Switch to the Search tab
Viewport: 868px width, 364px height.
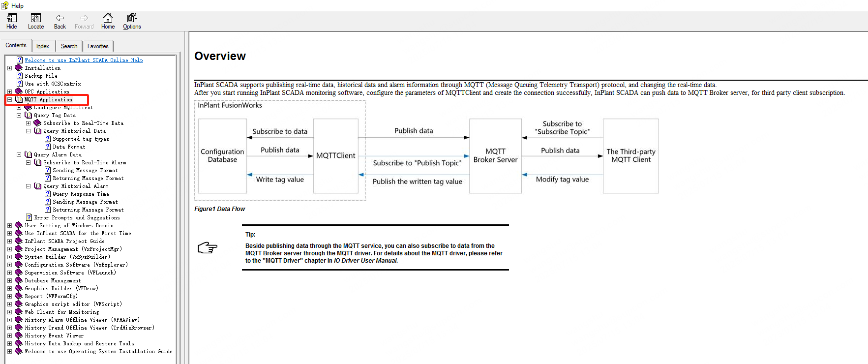[69, 46]
